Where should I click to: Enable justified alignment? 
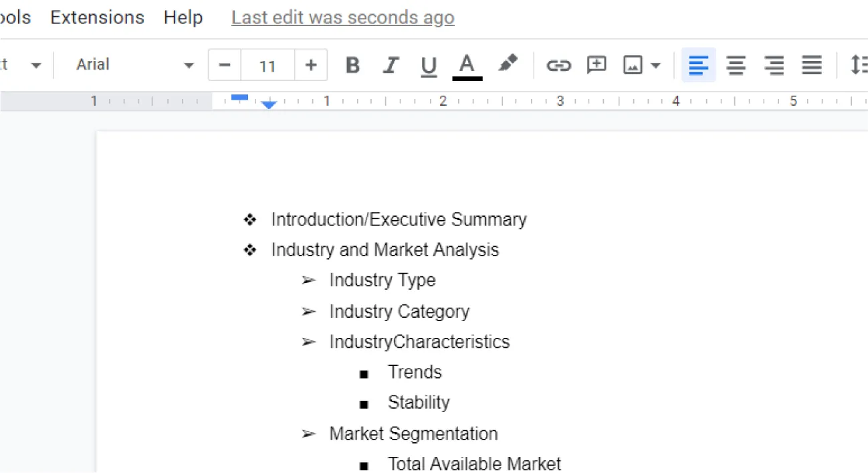click(x=811, y=65)
